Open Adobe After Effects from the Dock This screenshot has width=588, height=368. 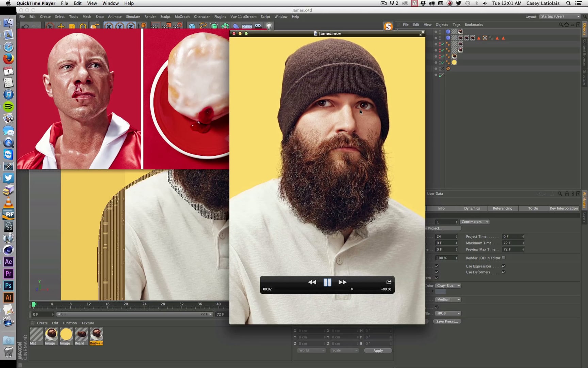click(9, 262)
